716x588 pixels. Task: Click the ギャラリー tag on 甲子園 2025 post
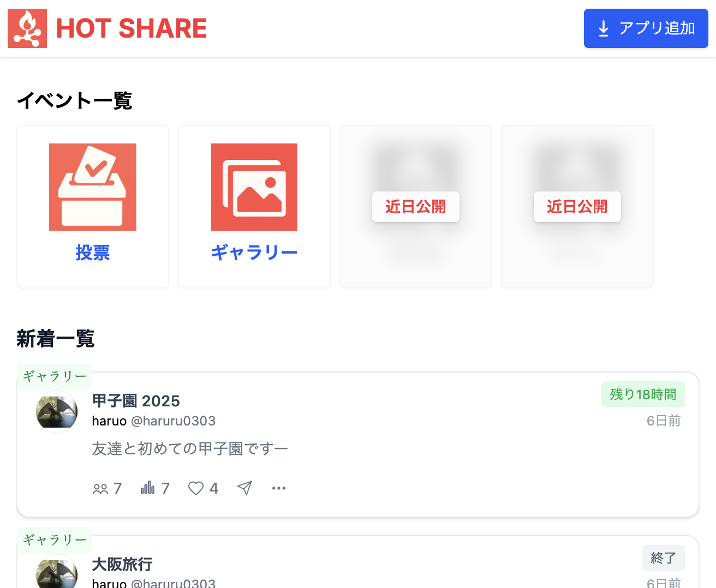(55, 376)
